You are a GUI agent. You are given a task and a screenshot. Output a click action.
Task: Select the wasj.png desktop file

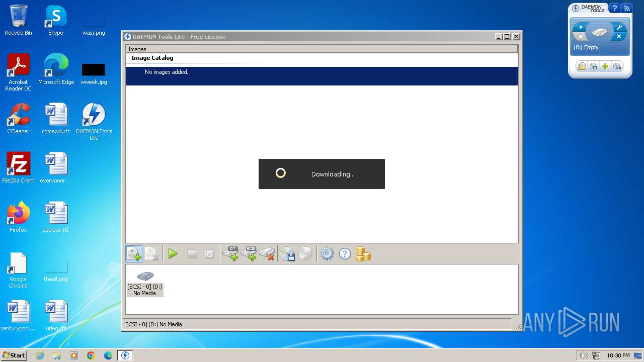pos(94,24)
